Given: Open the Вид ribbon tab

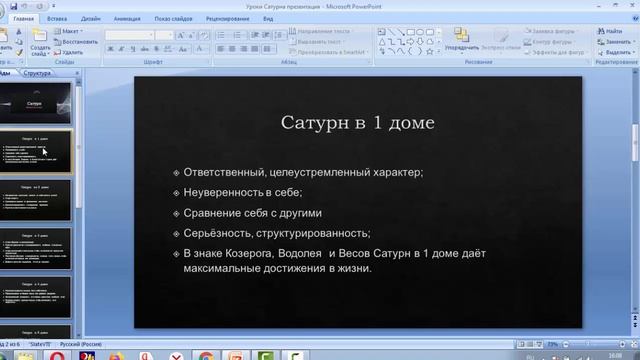Looking at the screenshot, I should point(268,19).
